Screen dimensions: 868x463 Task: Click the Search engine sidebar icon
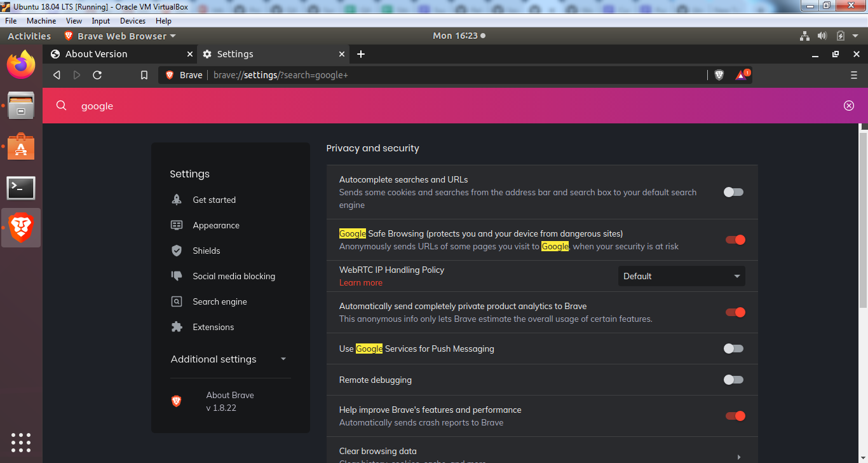[x=177, y=301]
